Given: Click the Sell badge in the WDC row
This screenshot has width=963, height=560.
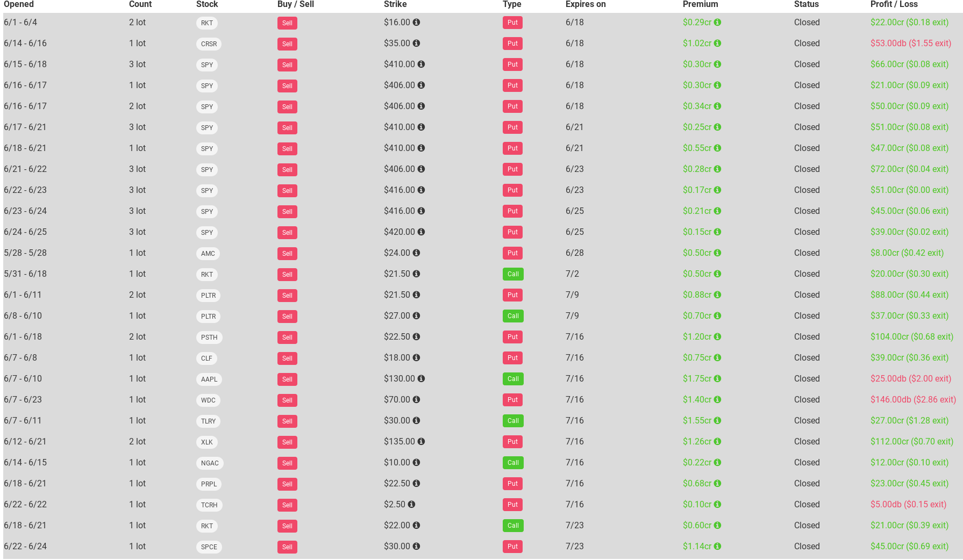Looking at the screenshot, I should [x=287, y=400].
